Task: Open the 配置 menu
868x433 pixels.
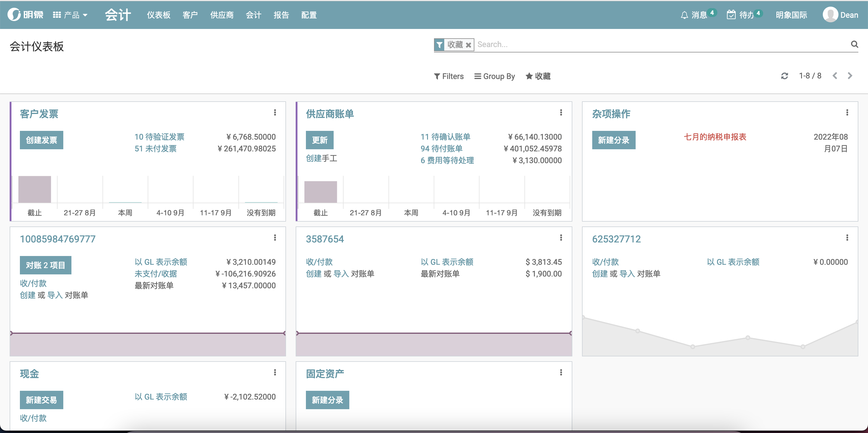Action: tap(309, 15)
